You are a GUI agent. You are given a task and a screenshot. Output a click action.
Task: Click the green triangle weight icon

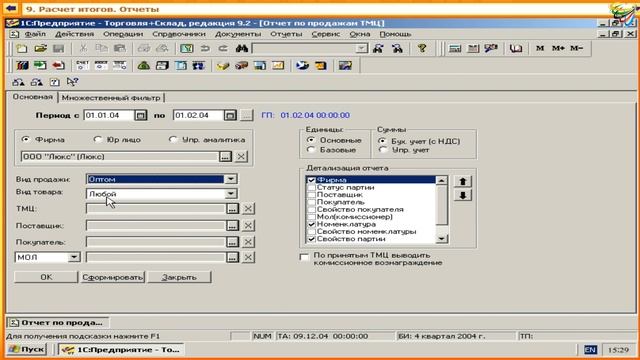(144, 65)
